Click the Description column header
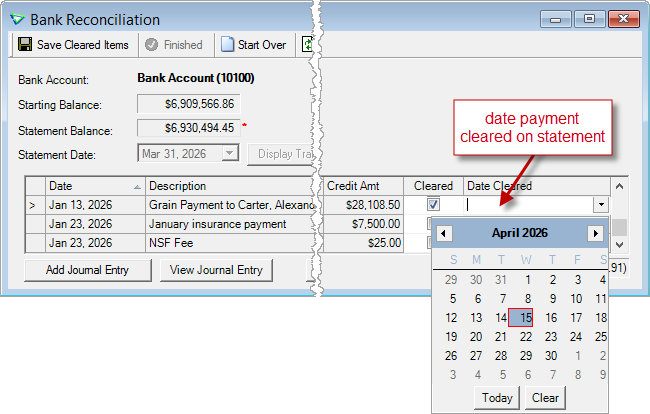The width and height of the screenshot is (650, 414). pyautogui.click(x=230, y=186)
